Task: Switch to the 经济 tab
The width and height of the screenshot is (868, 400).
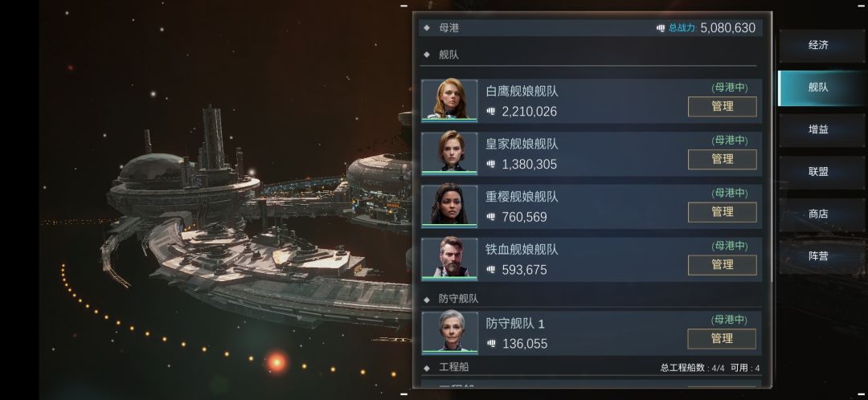Action: 818,45
